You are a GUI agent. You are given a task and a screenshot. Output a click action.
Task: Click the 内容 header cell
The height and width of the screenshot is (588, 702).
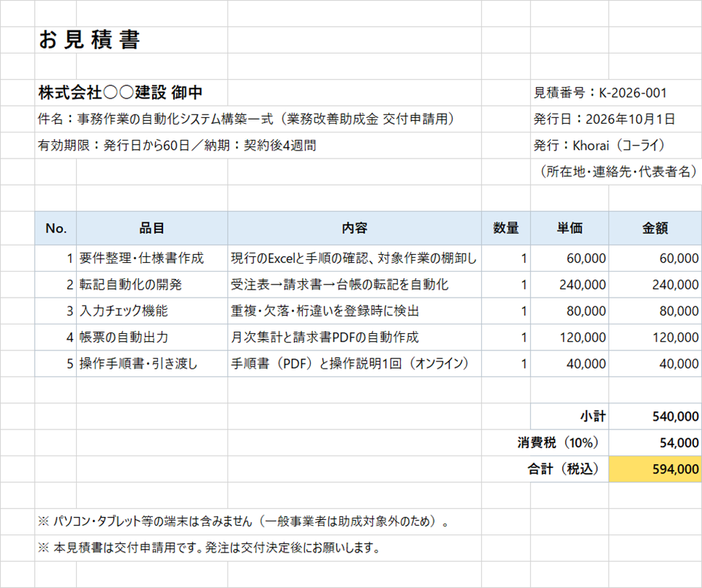354,228
